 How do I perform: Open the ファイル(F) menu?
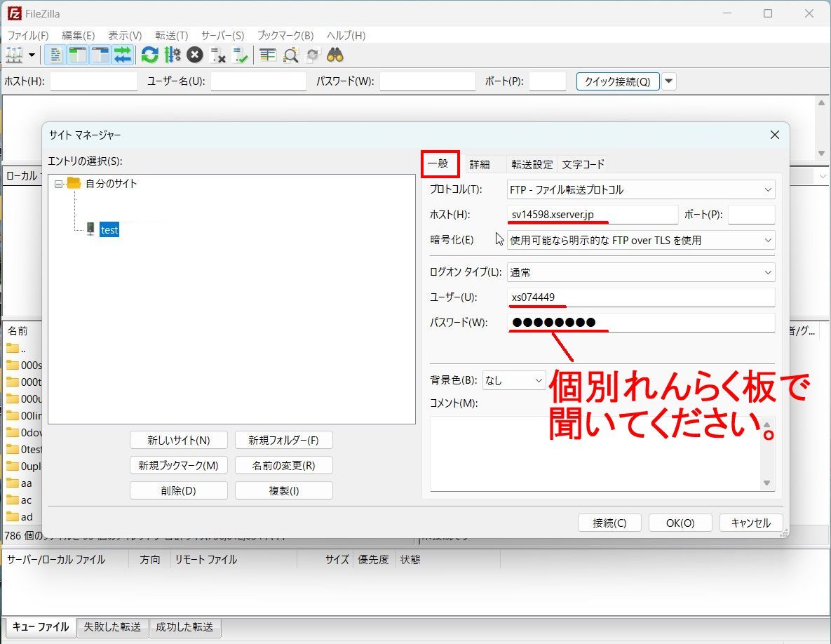point(28,36)
